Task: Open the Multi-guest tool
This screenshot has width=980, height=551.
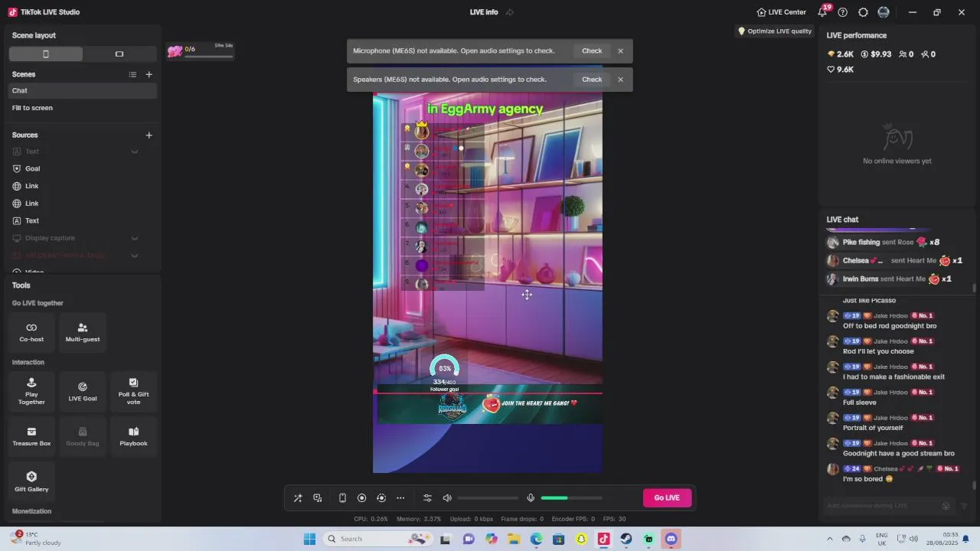Action: click(x=83, y=332)
